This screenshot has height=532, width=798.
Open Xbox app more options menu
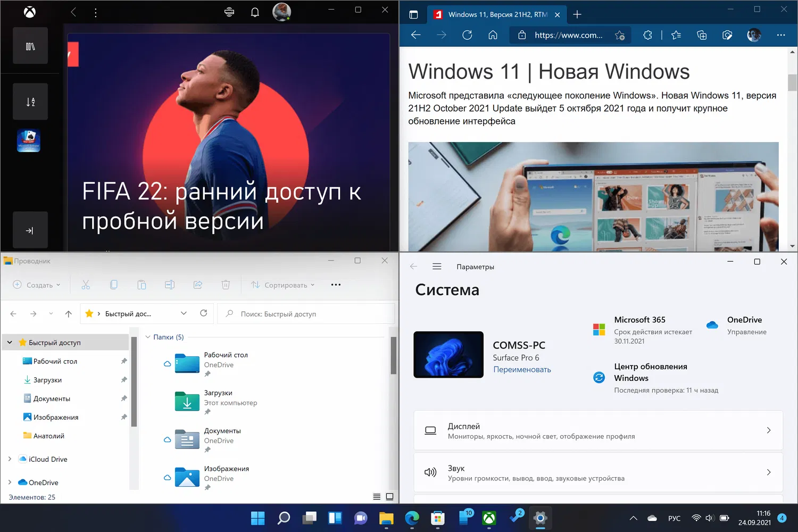96,12
